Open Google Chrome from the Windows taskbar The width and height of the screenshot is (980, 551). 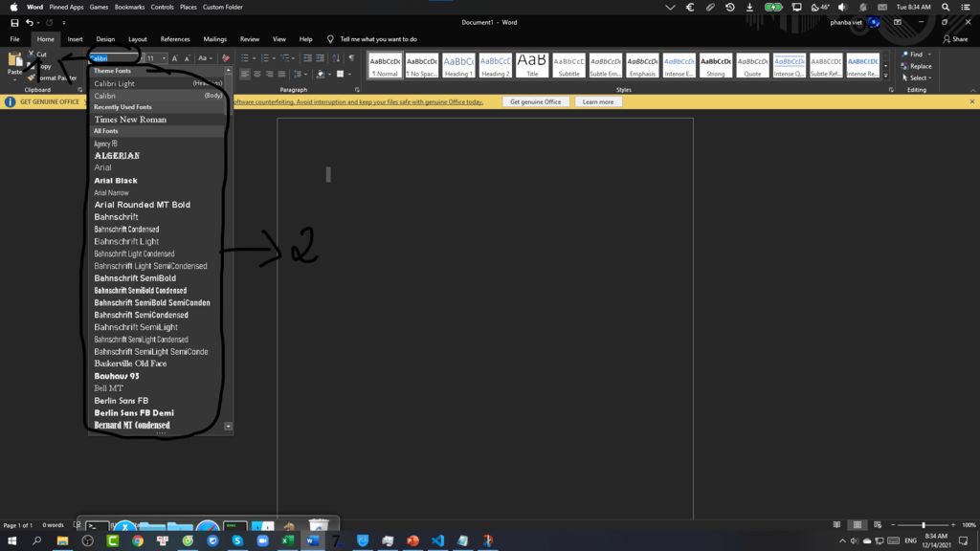[138, 540]
